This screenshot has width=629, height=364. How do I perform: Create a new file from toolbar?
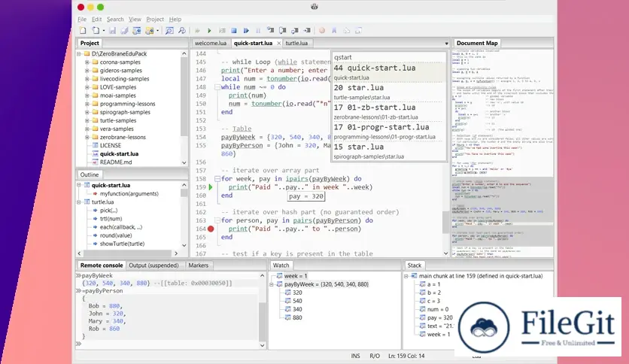coord(83,31)
